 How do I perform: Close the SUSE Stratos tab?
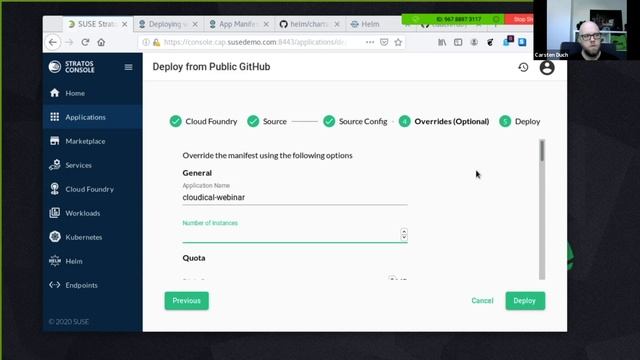pyautogui.click(x=124, y=24)
